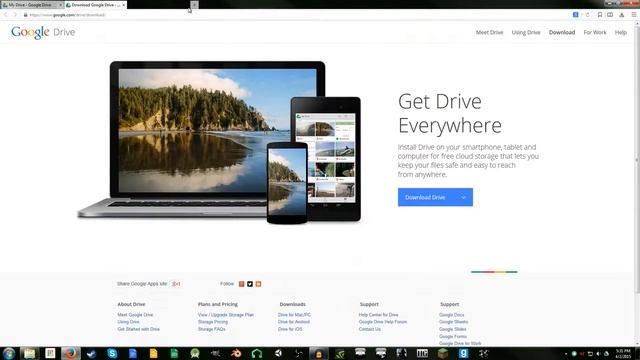Close the Download Google Drive tab
This screenshot has height=360, width=640.
124,5
